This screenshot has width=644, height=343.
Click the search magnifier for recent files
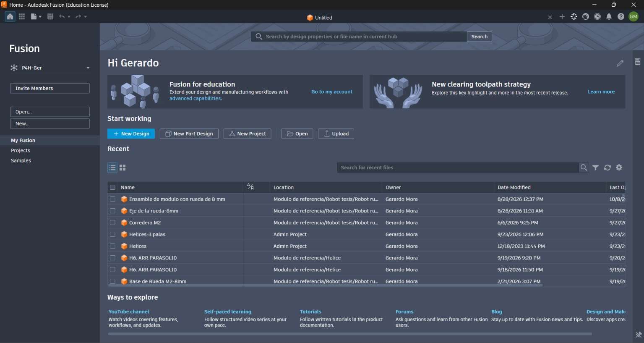point(584,168)
